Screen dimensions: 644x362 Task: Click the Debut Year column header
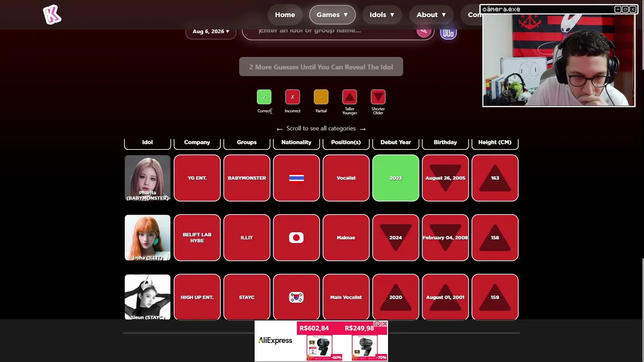(395, 142)
